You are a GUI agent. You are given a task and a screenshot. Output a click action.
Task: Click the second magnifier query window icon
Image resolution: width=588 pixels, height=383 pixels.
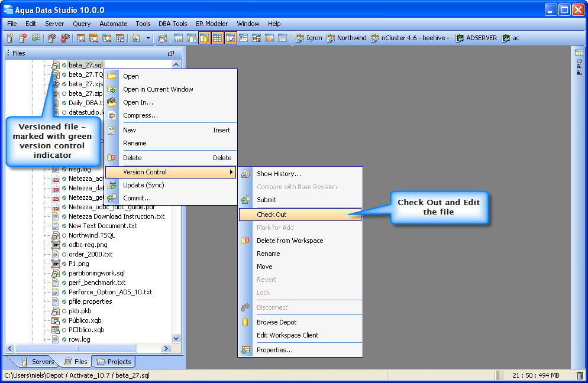pos(93,38)
